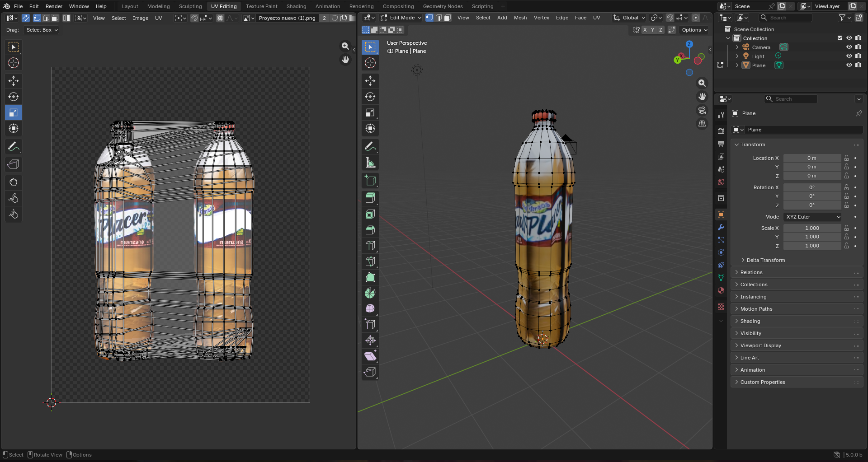Select the Extrude Region tool
This screenshot has width=868, height=462.
[x=370, y=198]
